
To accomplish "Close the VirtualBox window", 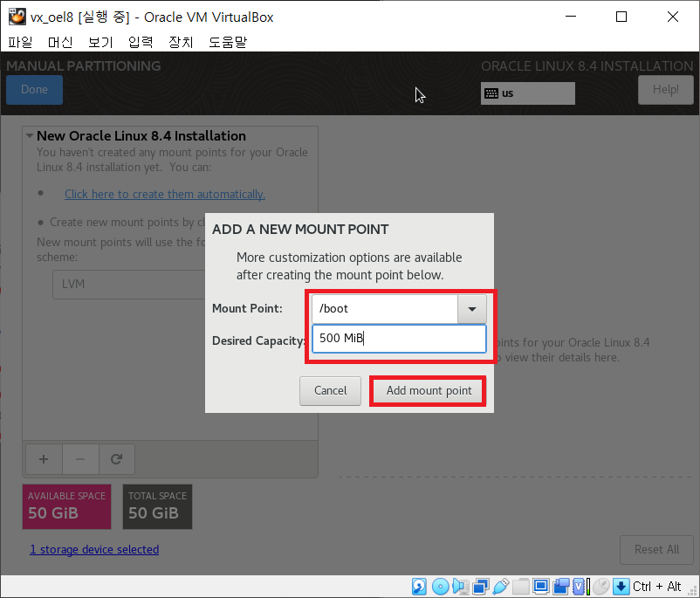I will pyautogui.click(x=673, y=17).
